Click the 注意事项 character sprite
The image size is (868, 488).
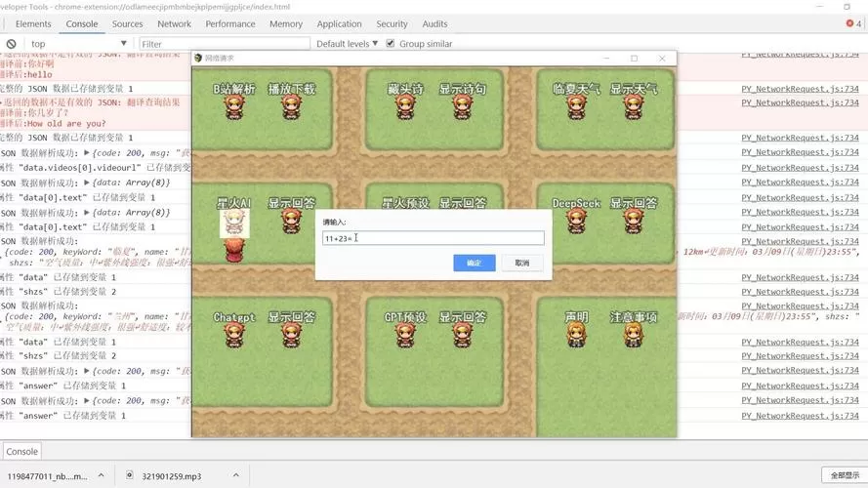(x=634, y=336)
